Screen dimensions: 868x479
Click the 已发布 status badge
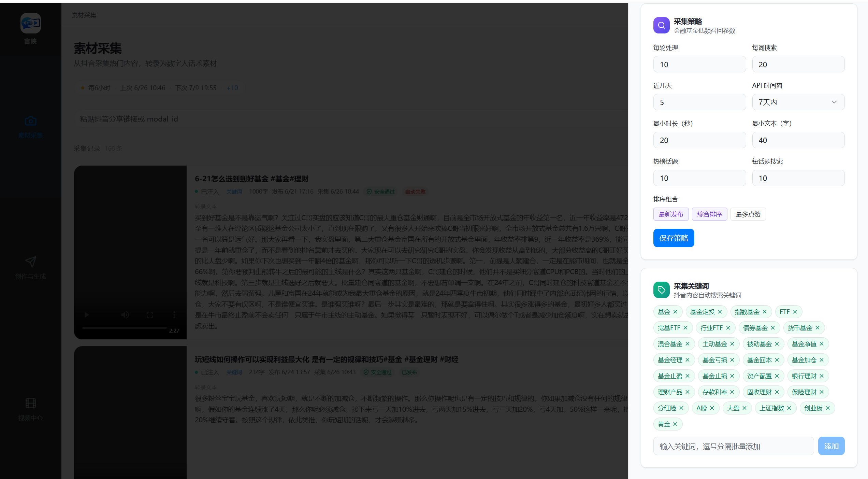pos(409,372)
